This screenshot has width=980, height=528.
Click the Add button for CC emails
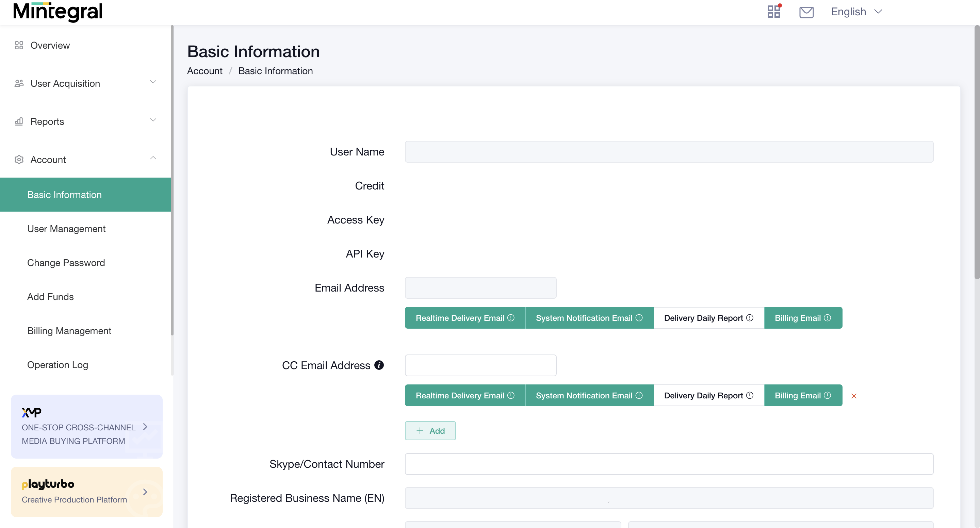[430, 431]
